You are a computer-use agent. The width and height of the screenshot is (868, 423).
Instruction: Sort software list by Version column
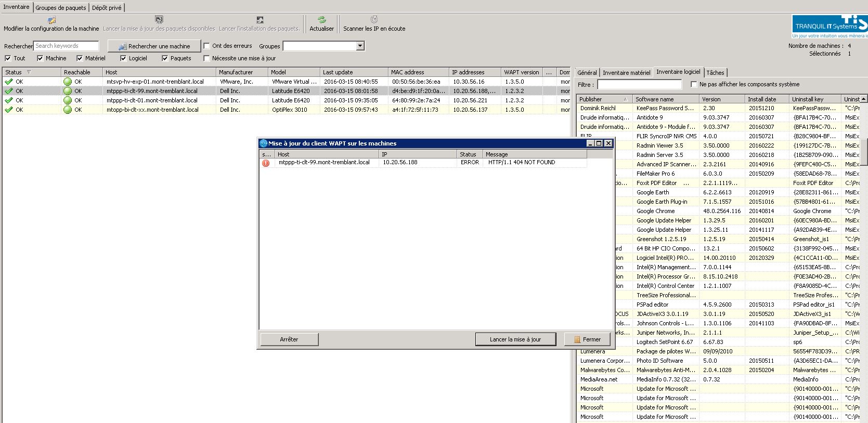[722, 99]
